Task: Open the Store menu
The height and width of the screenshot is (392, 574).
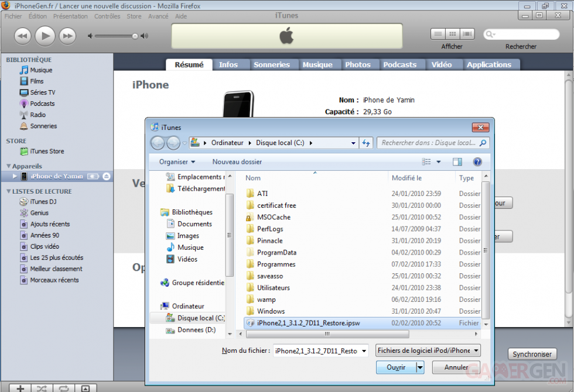Action: pos(134,16)
